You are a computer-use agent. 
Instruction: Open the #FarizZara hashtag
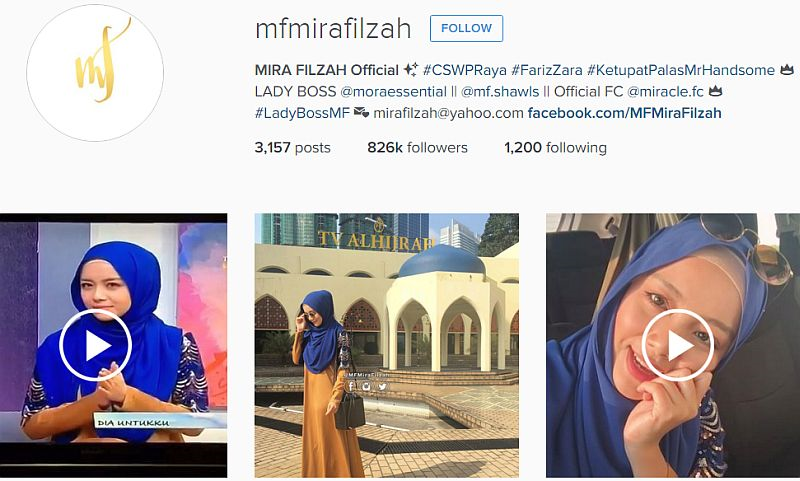click(546, 70)
